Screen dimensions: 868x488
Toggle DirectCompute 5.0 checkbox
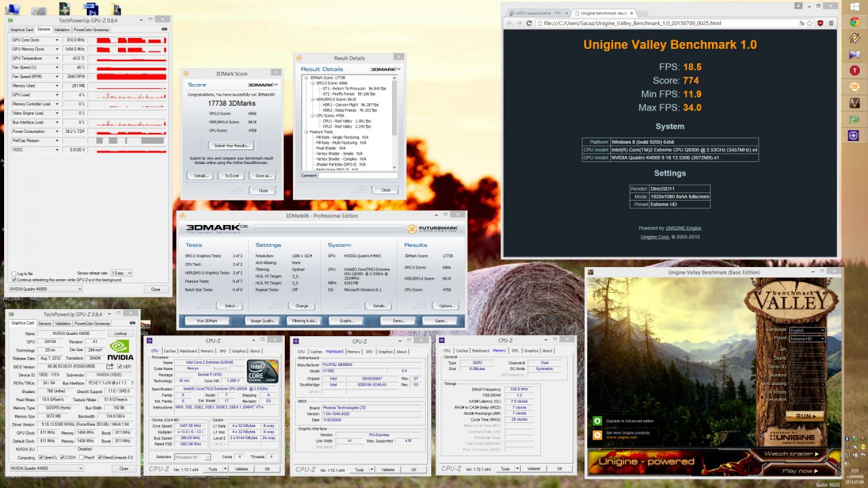click(101, 457)
